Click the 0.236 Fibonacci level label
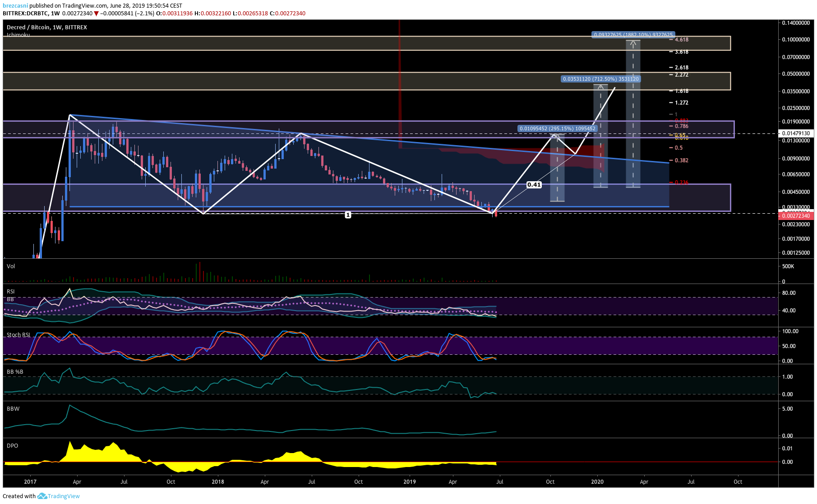817x504 pixels. point(682,183)
